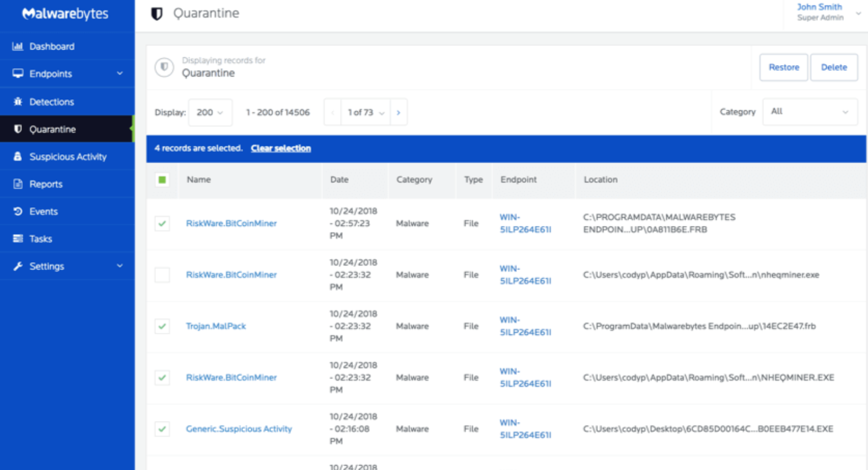This screenshot has height=470, width=868.
Task: Click the 1 - 200 of 14506 record count
Action: pyautogui.click(x=278, y=112)
